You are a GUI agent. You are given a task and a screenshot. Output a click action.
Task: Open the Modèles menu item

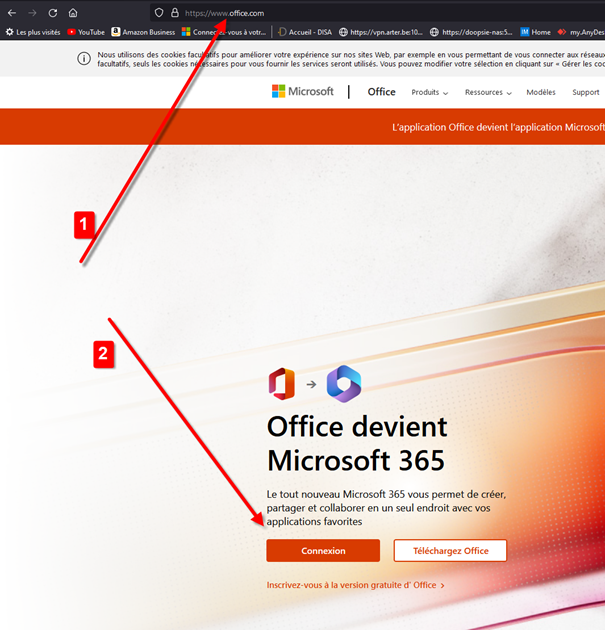tap(541, 92)
